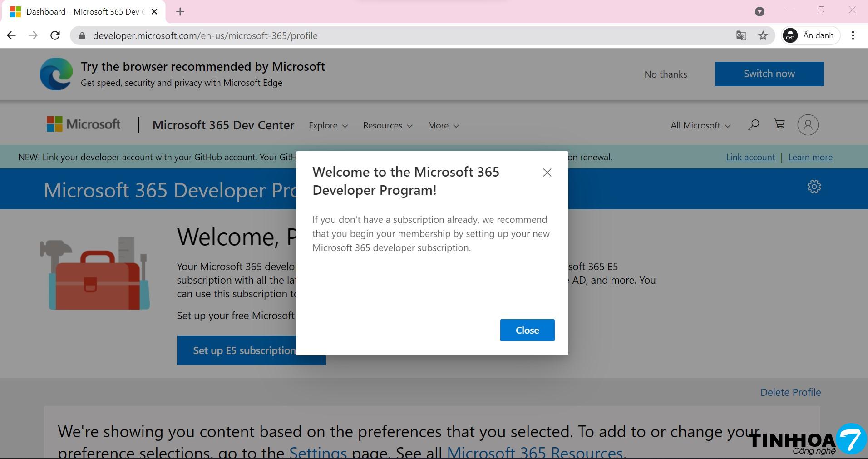Image resolution: width=868 pixels, height=459 pixels.
Task: Click the Microsoft logo
Action: click(84, 124)
